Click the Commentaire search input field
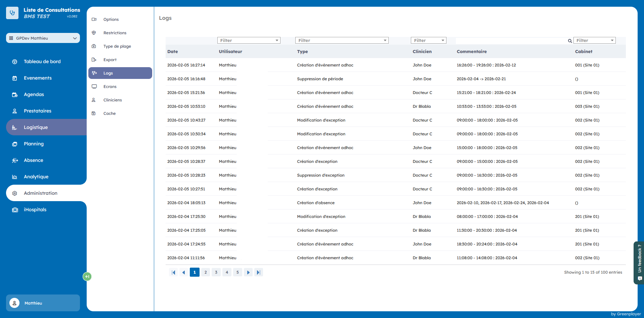644x318 pixels. 511,41
